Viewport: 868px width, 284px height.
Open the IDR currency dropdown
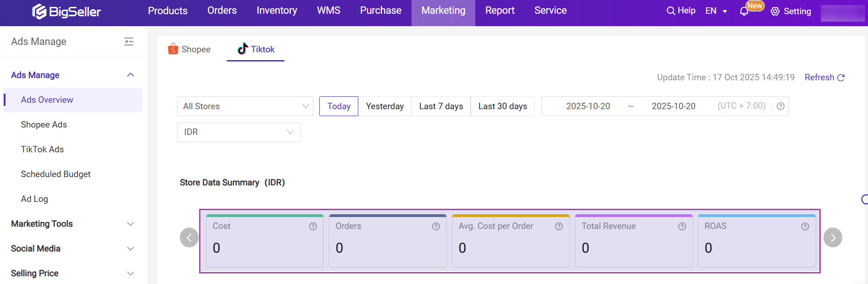pyautogui.click(x=239, y=132)
